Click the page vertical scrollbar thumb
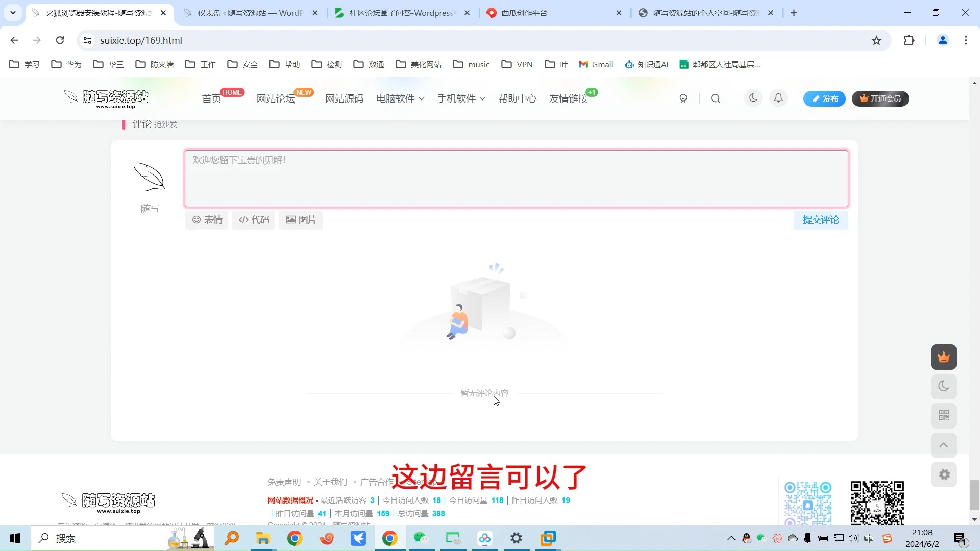The image size is (980, 551). pos(974,494)
